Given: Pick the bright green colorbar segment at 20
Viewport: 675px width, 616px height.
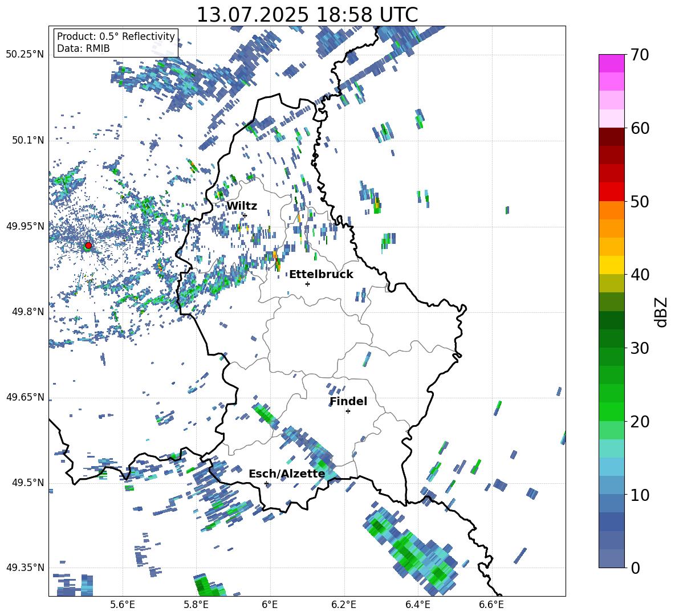Looking at the screenshot, I should [611, 411].
